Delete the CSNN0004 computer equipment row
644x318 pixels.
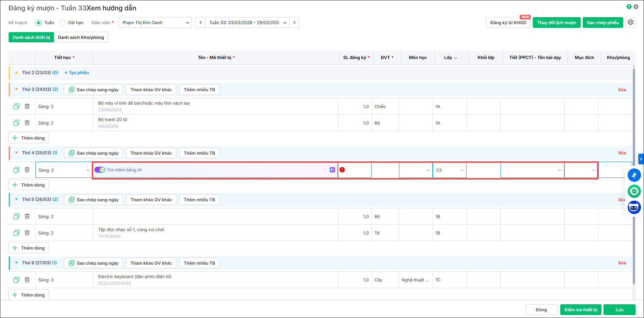pyautogui.click(x=27, y=106)
